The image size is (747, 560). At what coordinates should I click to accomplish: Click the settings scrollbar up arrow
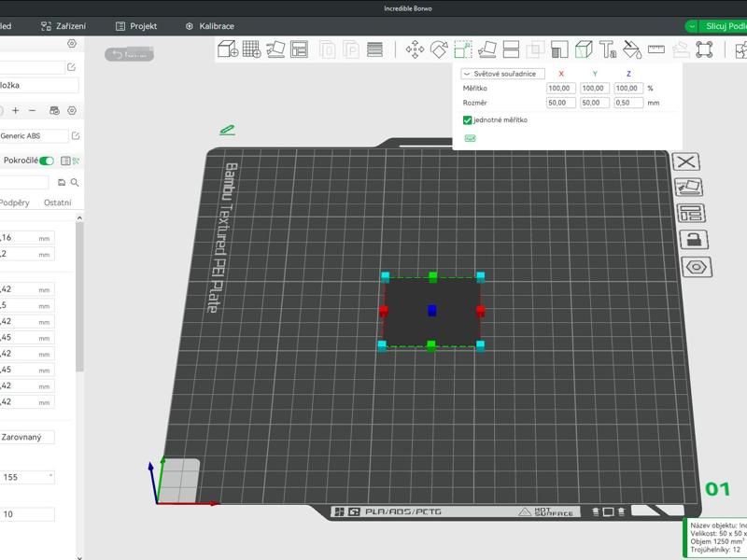click(x=79, y=217)
